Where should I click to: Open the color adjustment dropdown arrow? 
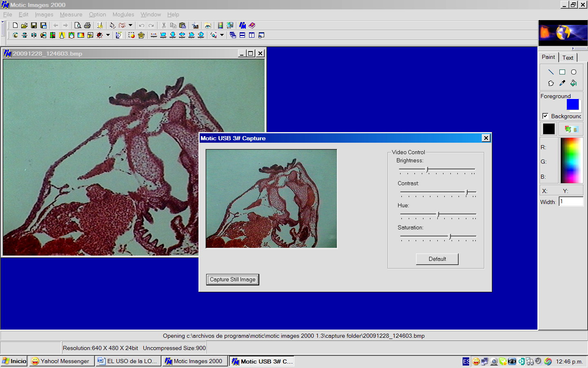pos(107,35)
